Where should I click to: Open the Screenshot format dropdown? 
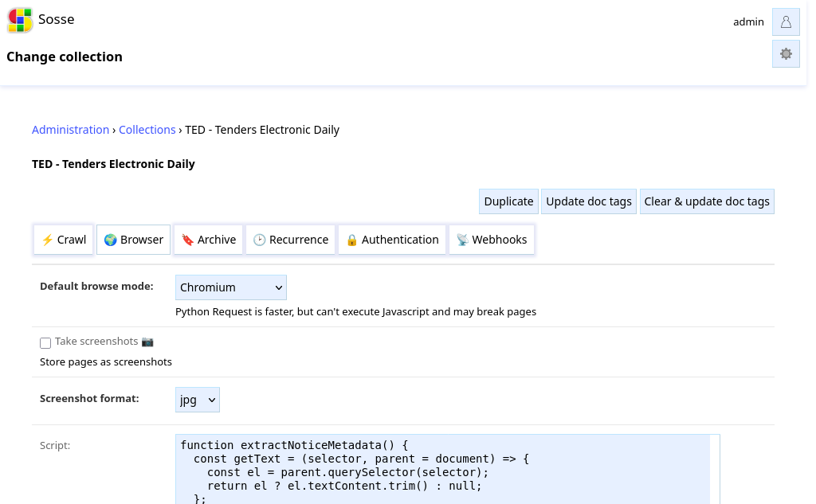click(x=198, y=400)
